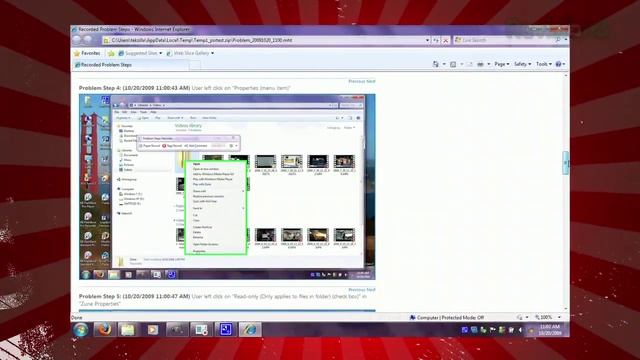Click the Problem Step 4 screenshot image
The width and height of the screenshot is (640, 360).
click(227, 187)
